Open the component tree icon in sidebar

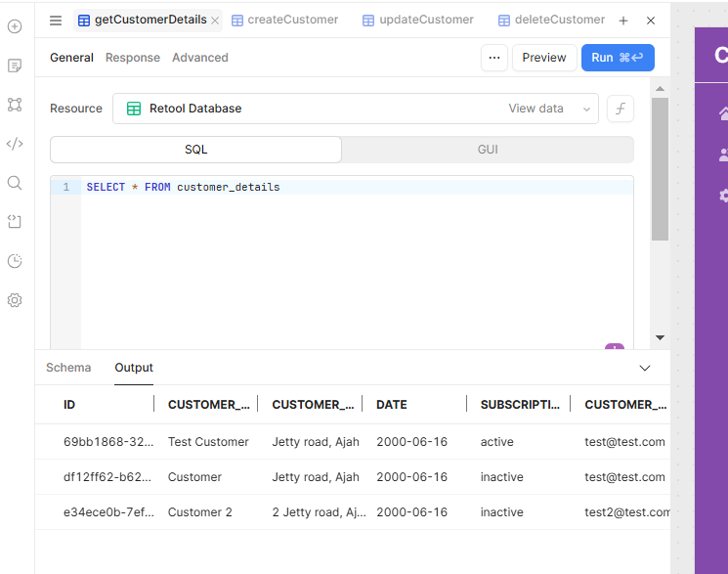coord(15,105)
